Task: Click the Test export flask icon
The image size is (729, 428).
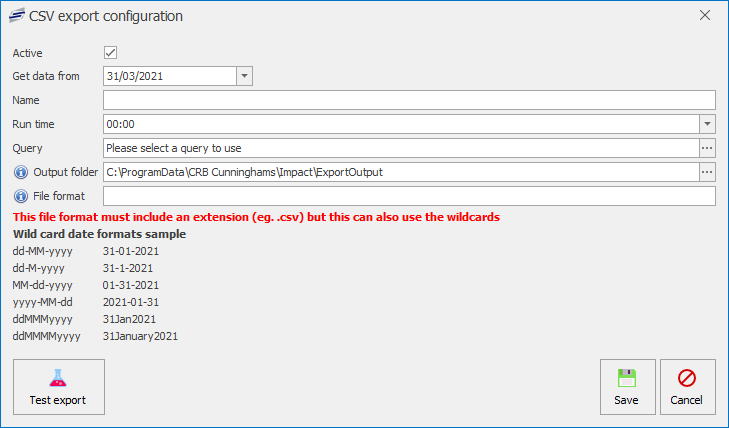Action: coord(57,378)
